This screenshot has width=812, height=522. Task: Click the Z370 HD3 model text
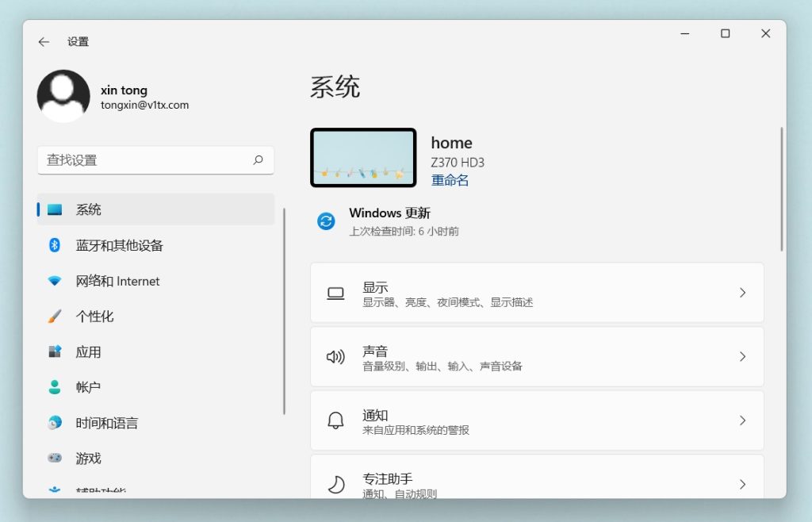(x=458, y=163)
